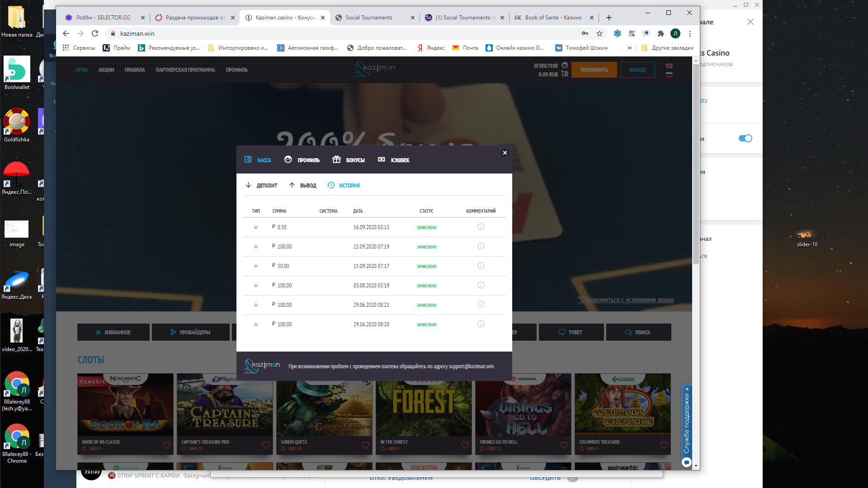Toggle the blue switch in right panel
The height and width of the screenshot is (488, 868).
(745, 138)
